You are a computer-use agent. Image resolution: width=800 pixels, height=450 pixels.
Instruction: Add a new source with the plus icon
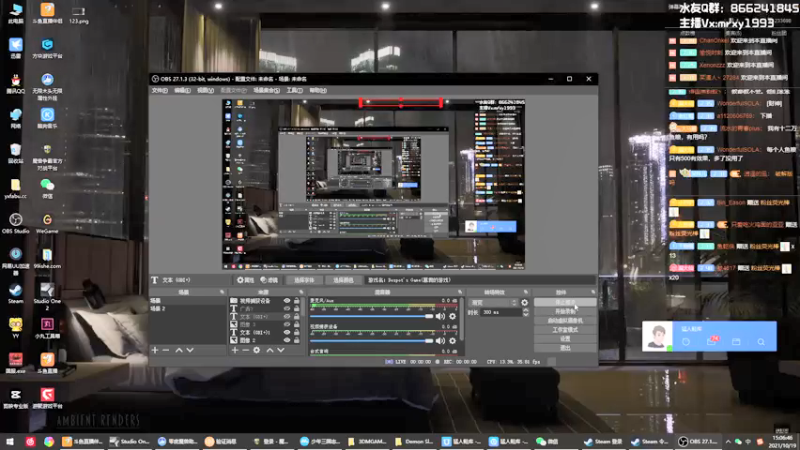235,350
